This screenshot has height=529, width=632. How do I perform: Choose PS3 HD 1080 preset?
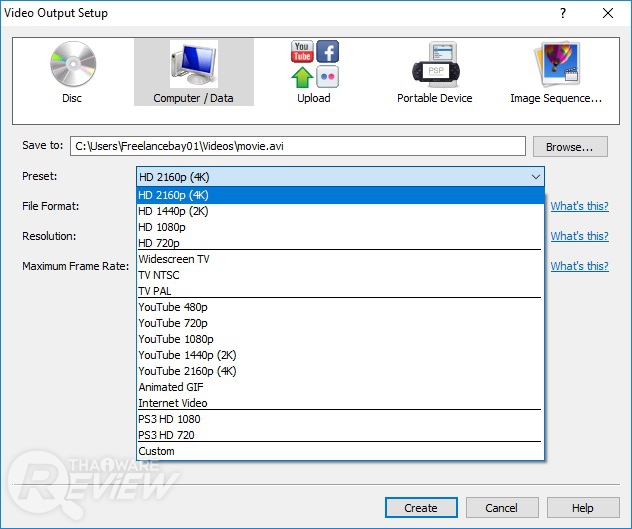(x=341, y=419)
